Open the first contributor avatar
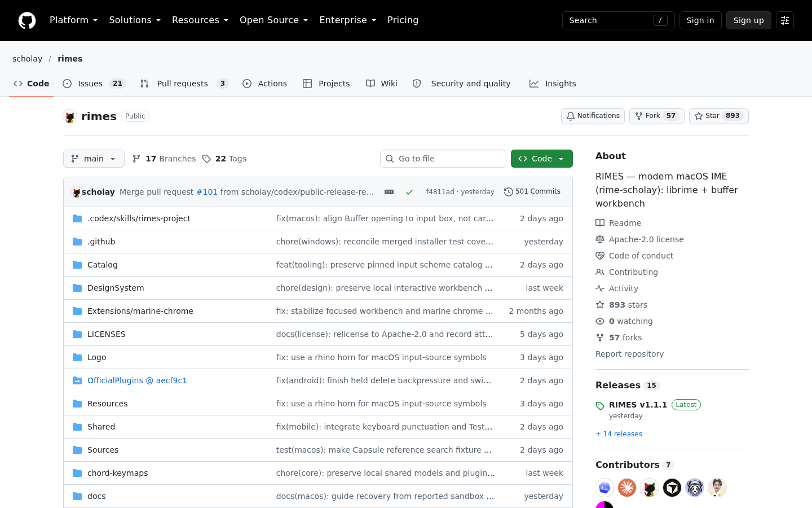 (604, 488)
